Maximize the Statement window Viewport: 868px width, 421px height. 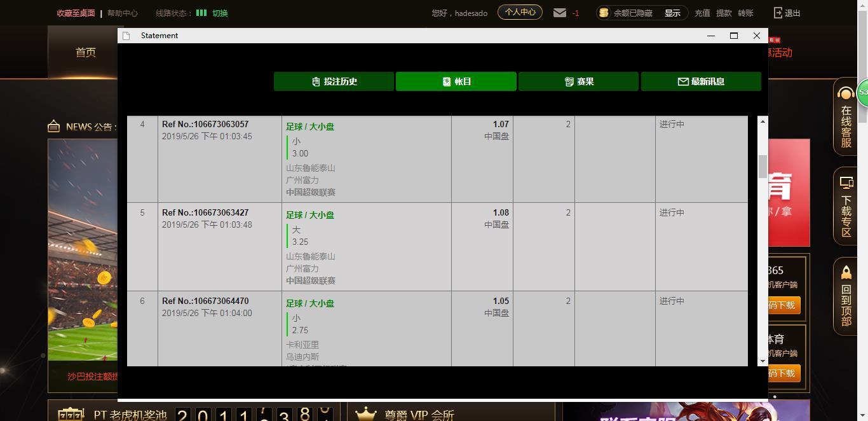[734, 36]
